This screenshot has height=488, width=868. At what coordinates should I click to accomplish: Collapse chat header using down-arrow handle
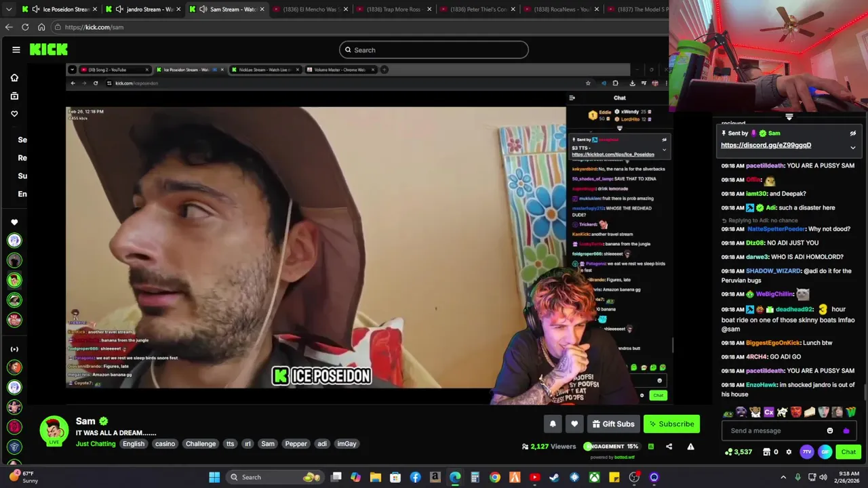point(789,117)
